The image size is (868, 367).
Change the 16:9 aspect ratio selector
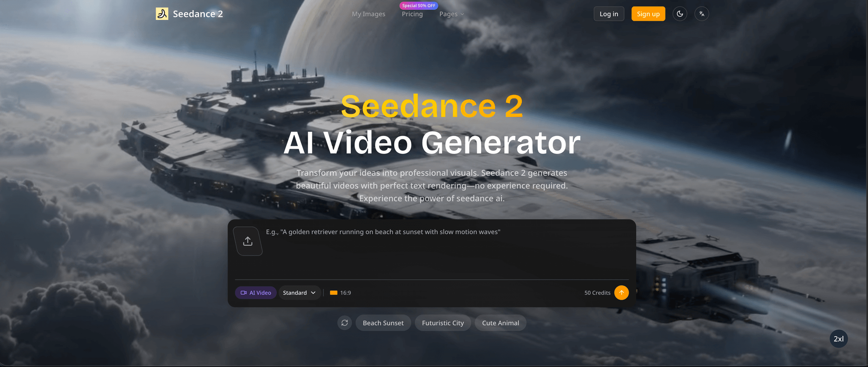pyautogui.click(x=340, y=293)
